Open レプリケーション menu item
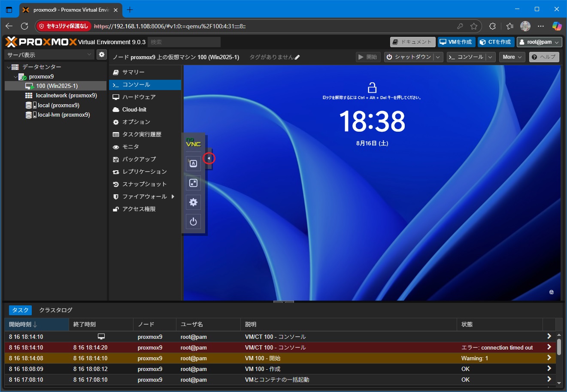 pyautogui.click(x=145, y=172)
